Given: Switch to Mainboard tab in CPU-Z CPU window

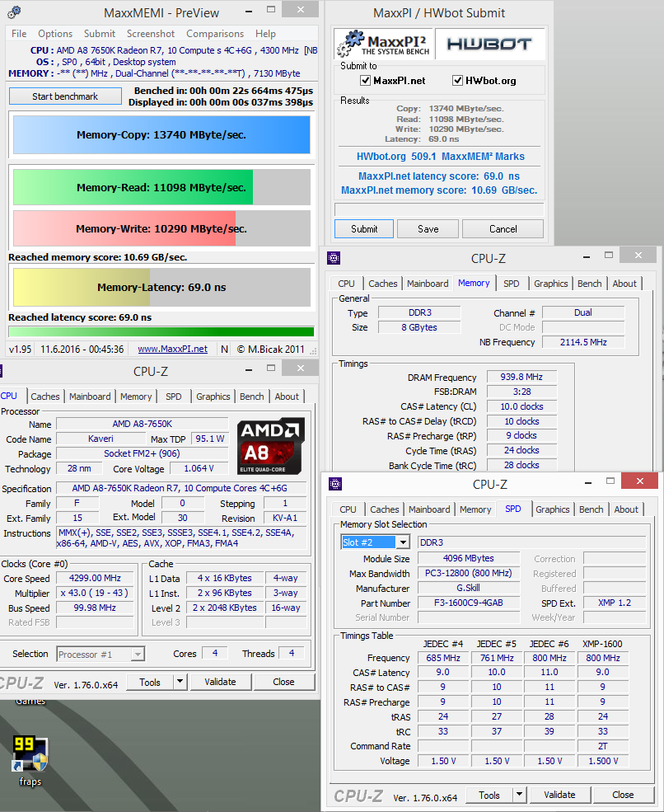Looking at the screenshot, I should [90, 397].
